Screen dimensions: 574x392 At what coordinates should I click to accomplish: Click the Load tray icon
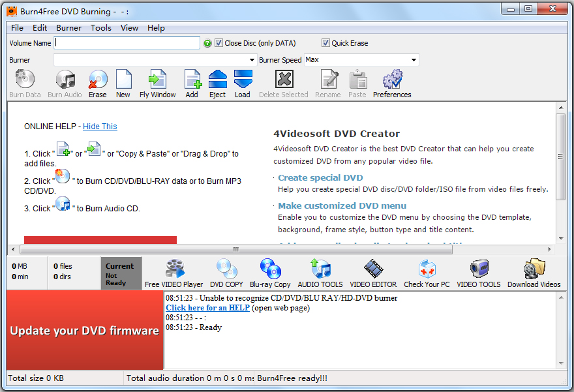point(243,84)
